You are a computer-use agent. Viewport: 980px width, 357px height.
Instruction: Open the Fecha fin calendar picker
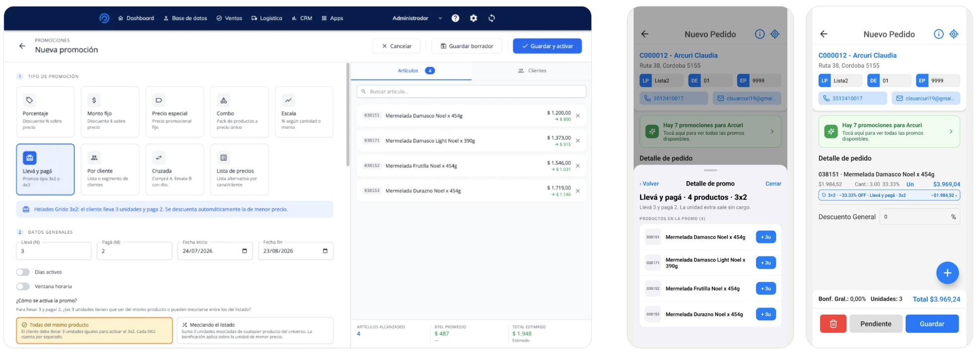[325, 251]
